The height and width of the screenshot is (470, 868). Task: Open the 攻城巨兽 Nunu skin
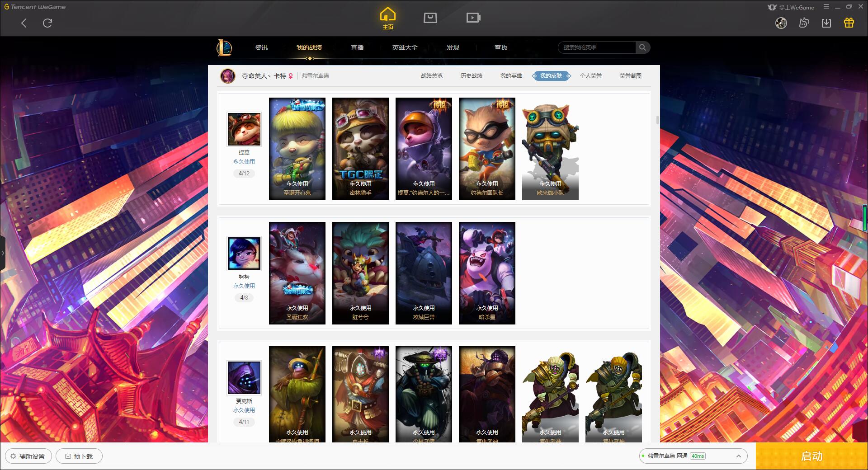pos(424,273)
